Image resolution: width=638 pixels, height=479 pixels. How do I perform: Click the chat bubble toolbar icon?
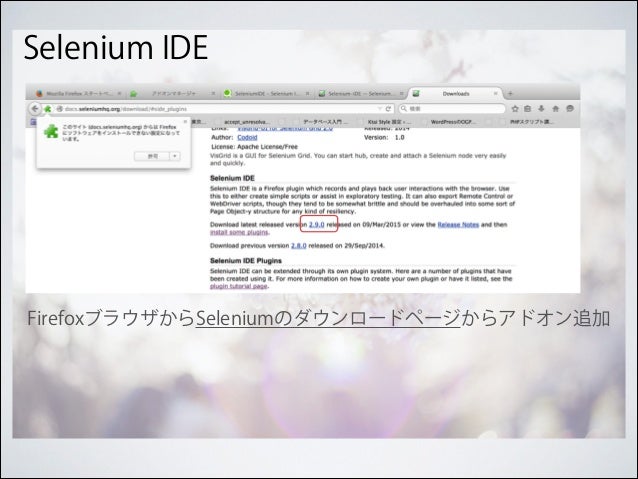[x=570, y=109]
